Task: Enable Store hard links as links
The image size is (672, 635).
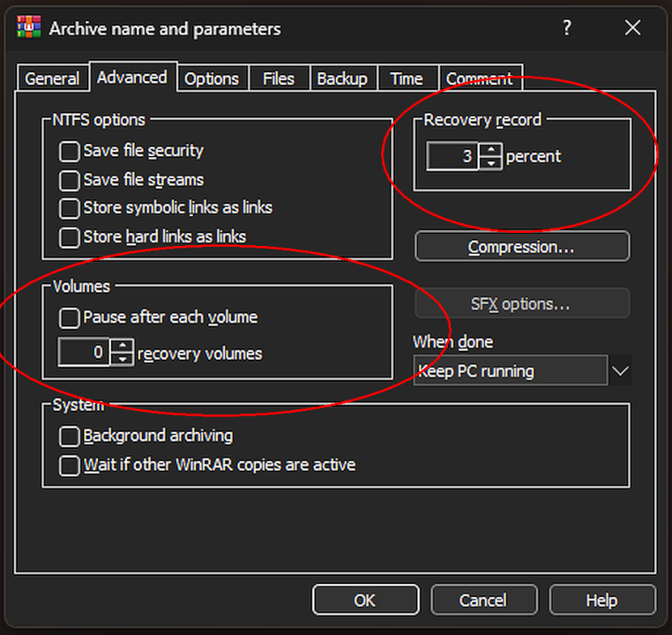Action: tap(70, 237)
